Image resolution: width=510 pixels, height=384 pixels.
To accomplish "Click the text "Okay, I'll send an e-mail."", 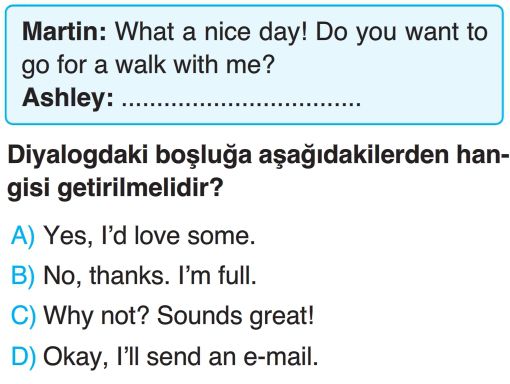I will (x=181, y=357).
